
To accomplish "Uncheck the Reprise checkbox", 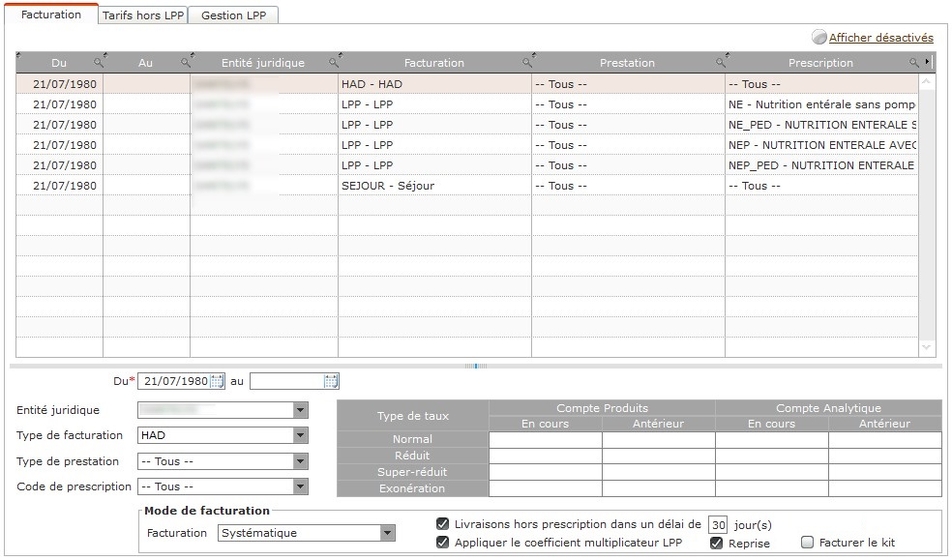I will click(717, 543).
